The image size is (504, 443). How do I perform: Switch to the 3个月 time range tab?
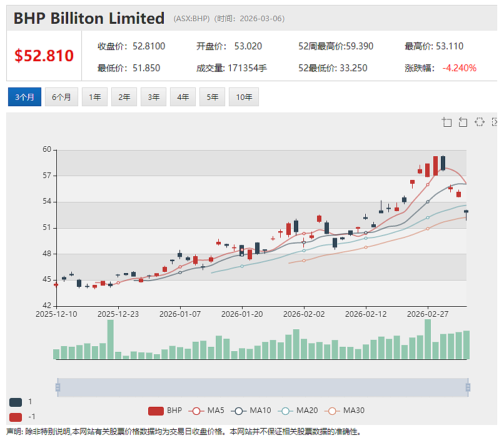pos(25,97)
